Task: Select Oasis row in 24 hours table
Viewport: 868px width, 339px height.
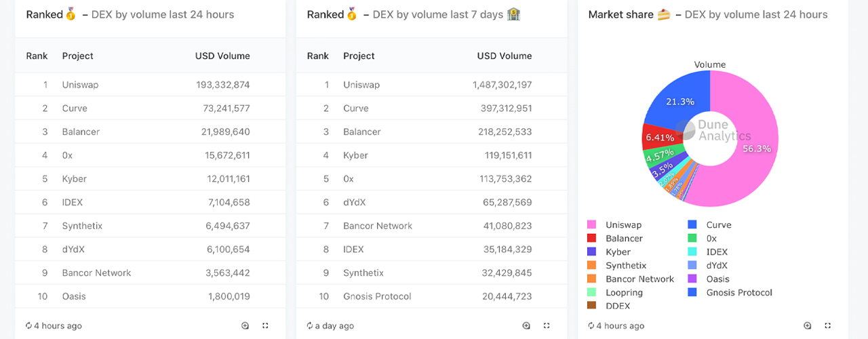Action: coord(150,296)
